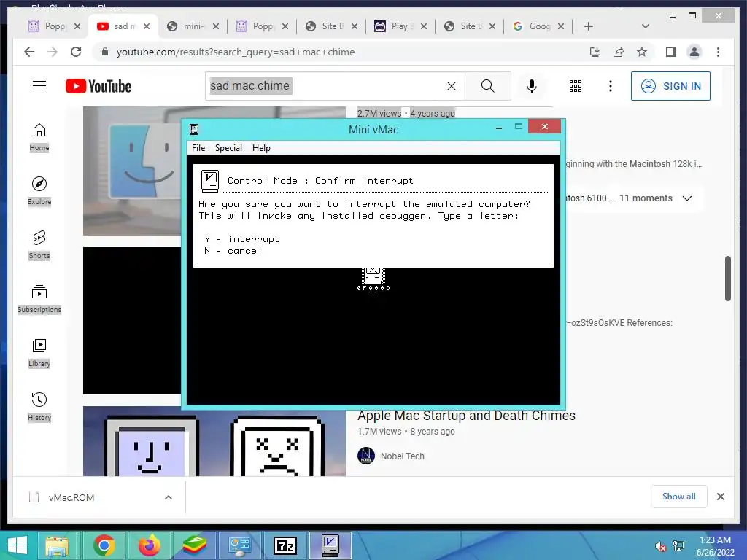Click the YouTube logo
Screen dimensions: 747x560
(x=98, y=86)
